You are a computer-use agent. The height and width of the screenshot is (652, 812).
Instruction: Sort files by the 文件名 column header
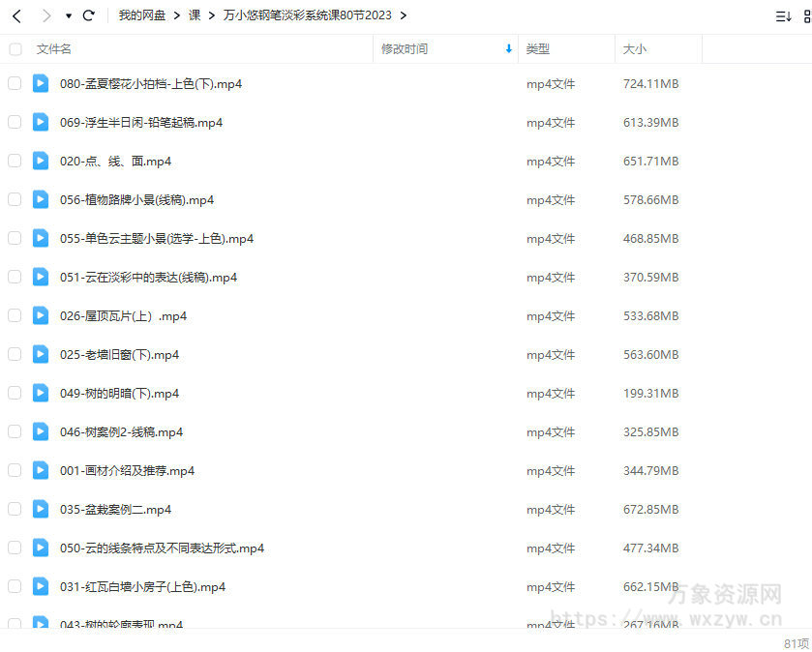click(53, 48)
